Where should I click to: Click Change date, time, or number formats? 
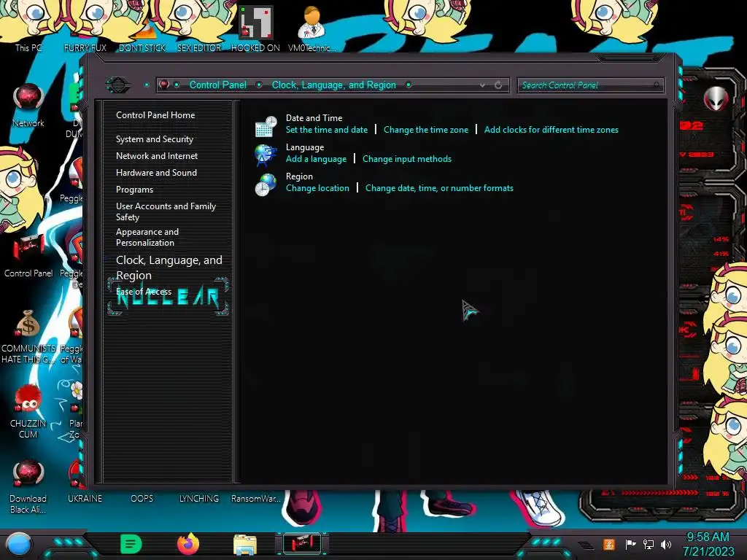tap(439, 188)
